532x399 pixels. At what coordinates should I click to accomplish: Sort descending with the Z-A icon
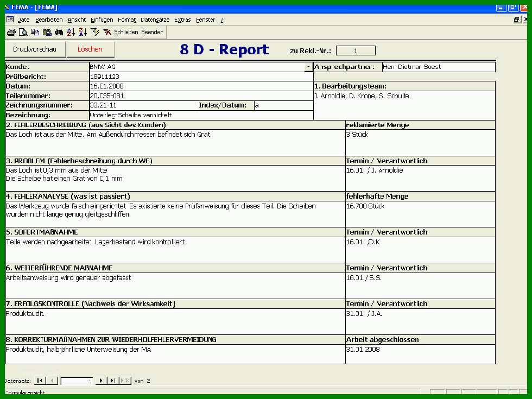83,32
